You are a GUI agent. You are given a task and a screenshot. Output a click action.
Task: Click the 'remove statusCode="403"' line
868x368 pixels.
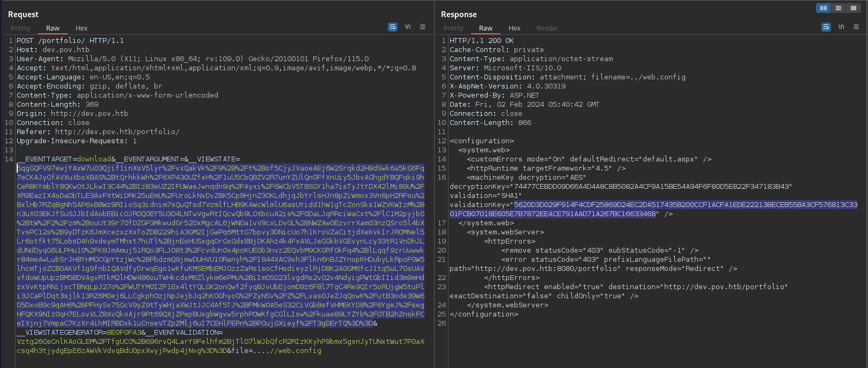point(600,250)
